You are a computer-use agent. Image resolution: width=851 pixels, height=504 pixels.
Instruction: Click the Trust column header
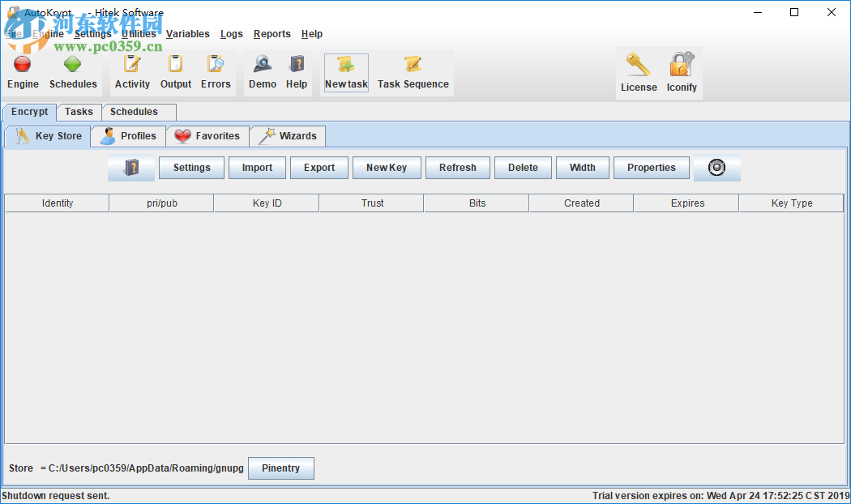(372, 203)
